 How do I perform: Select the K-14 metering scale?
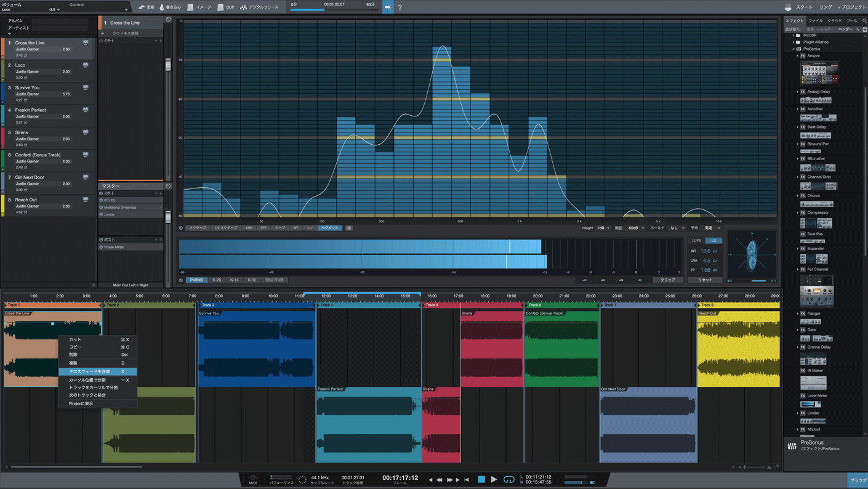pyautogui.click(x=234, y=280)
